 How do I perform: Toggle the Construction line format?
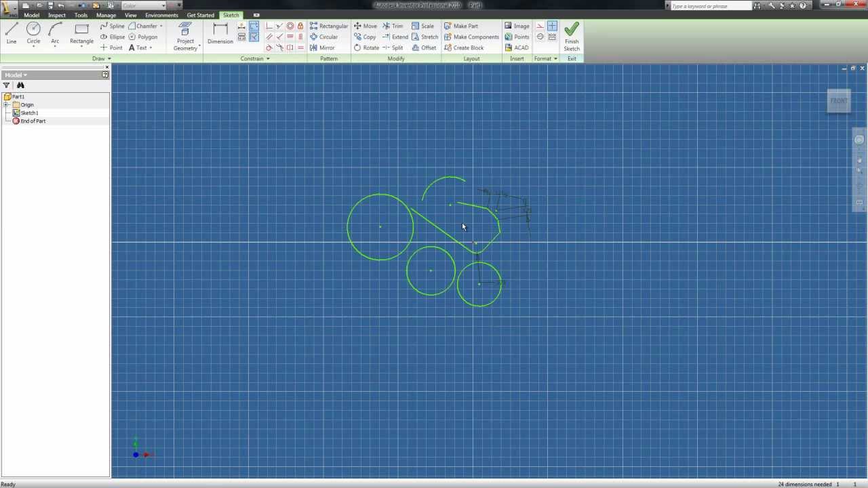pyautogui.click(x=540, y=26)
